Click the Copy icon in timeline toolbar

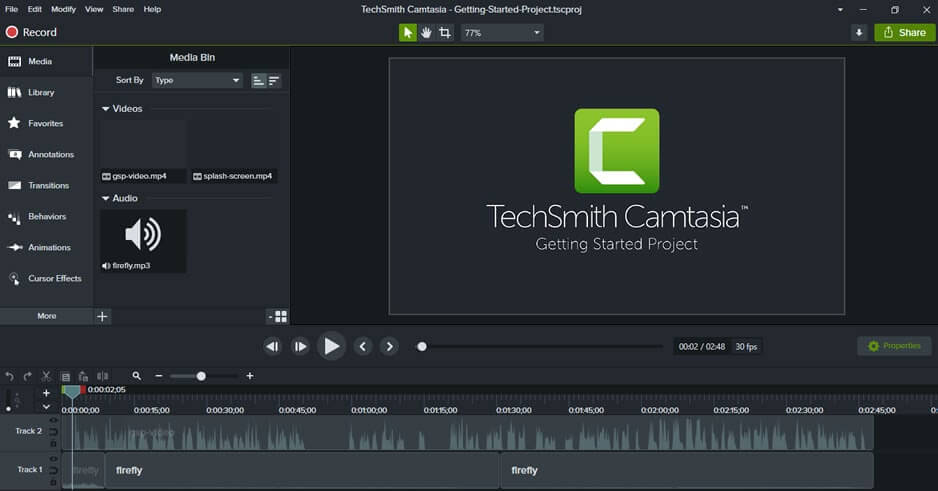(x=66, y=376)
